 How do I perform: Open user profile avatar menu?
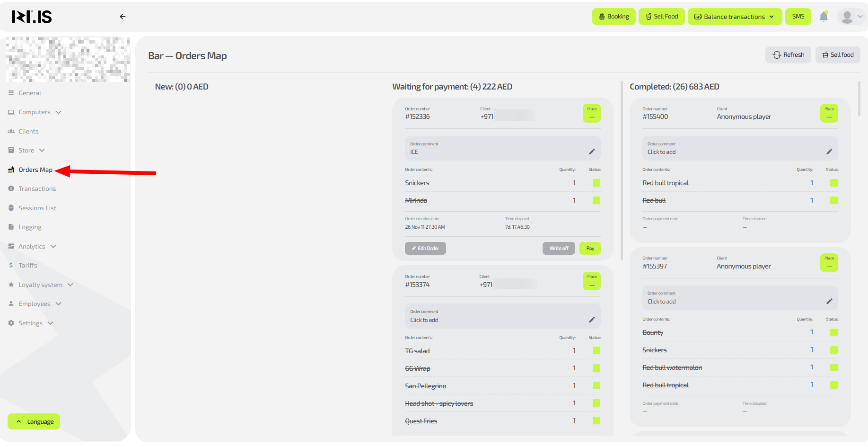coord(851,17)
